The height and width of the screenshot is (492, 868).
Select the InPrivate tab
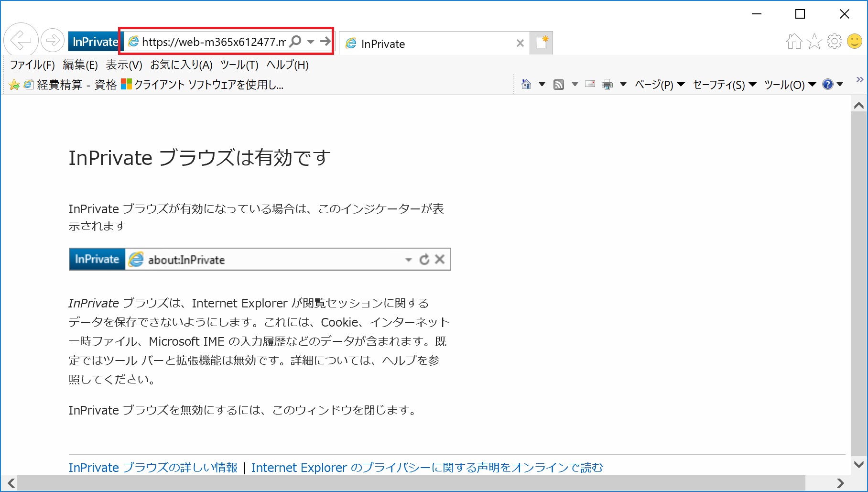434,44
